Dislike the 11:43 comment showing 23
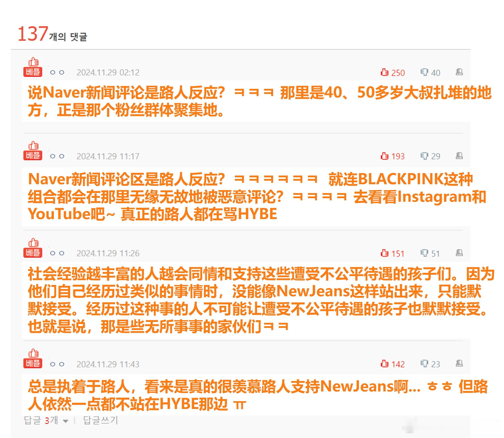The width and height of the screenshot is (504, 438). 430,364
